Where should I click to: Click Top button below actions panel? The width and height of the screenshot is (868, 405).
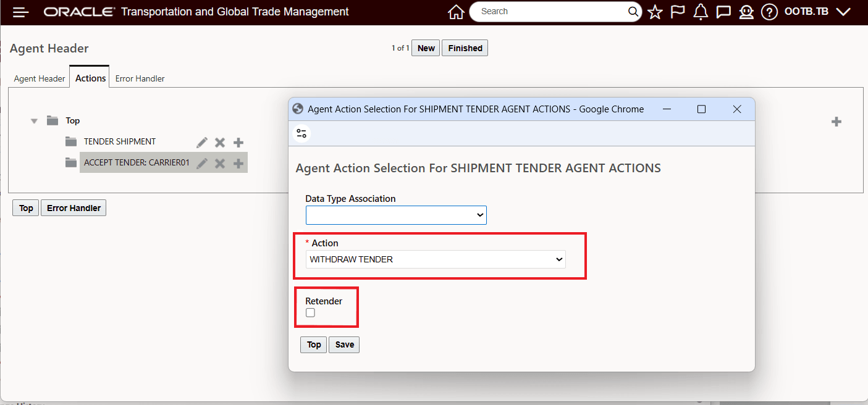(x=26, y=208)
